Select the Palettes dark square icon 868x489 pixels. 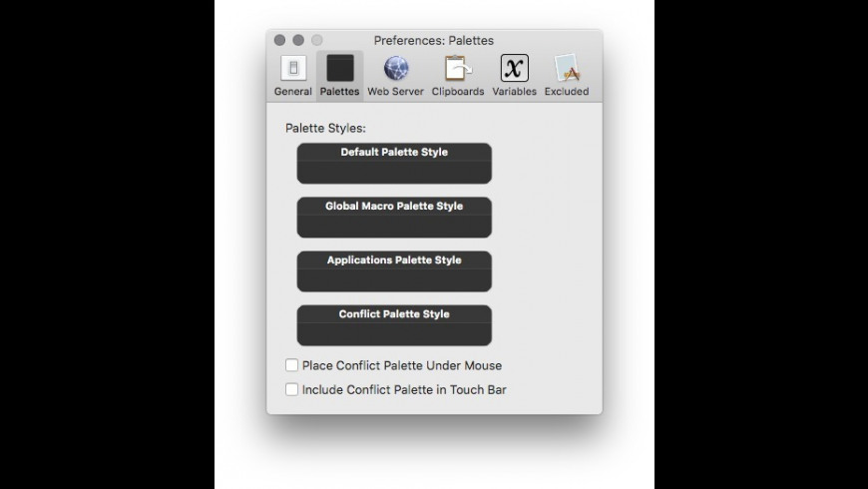pos(339,68)
